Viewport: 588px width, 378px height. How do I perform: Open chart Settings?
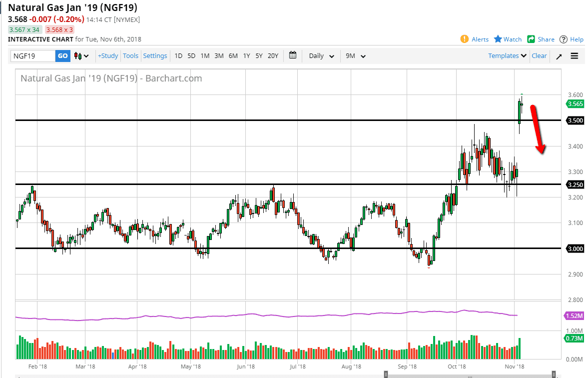tap(155, 55)
